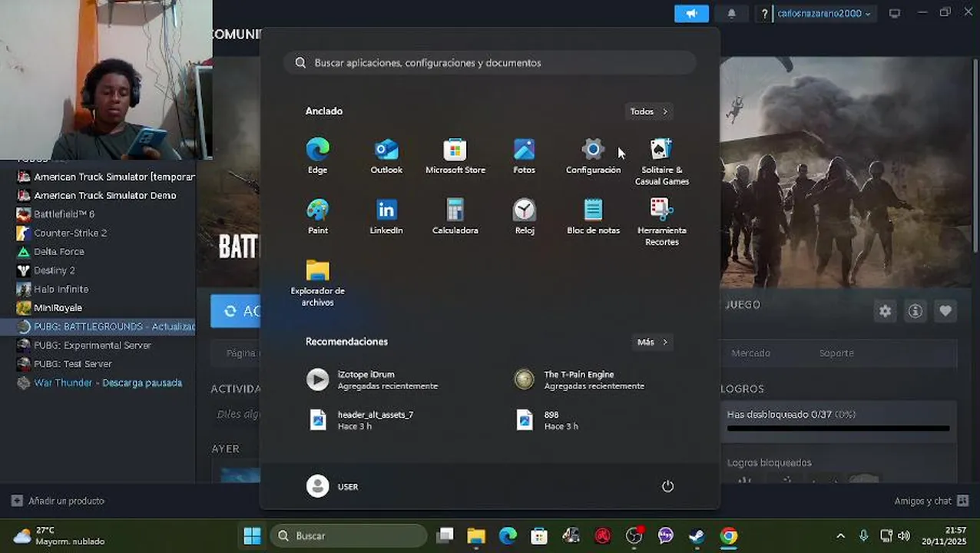Open the Reloj clock app

pyautogui.click(x=524, y=217)
